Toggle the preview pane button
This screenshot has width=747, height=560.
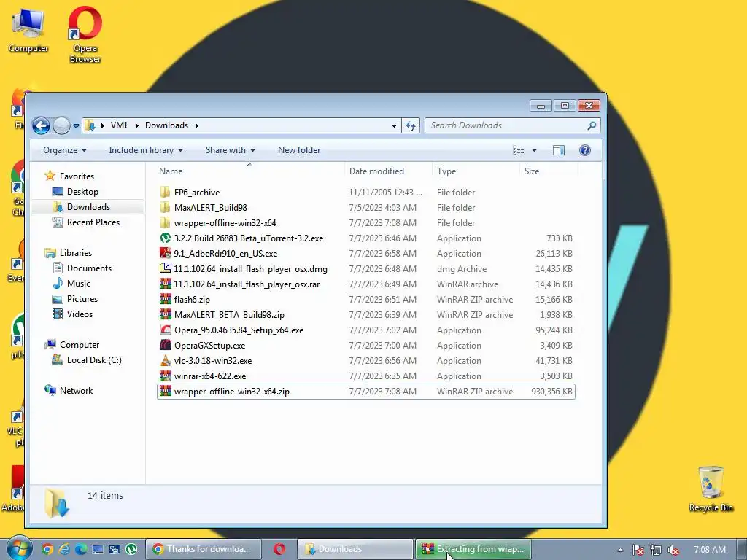pos(558,150)
